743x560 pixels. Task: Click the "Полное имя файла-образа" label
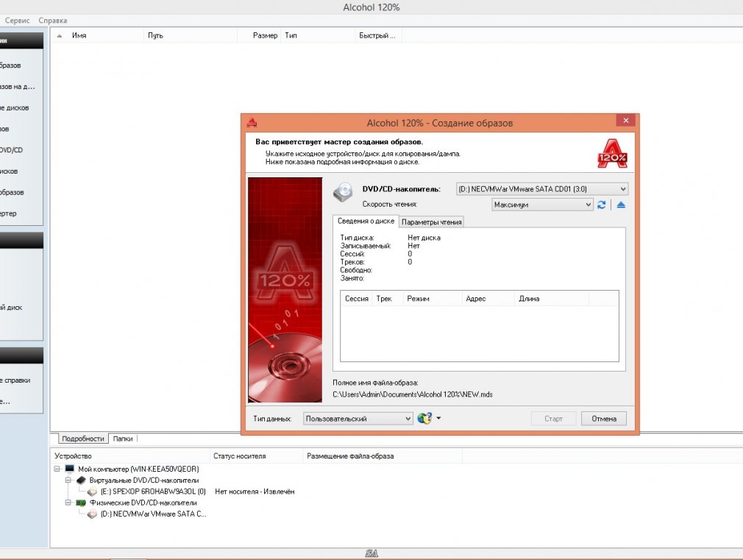coord(375,383)
